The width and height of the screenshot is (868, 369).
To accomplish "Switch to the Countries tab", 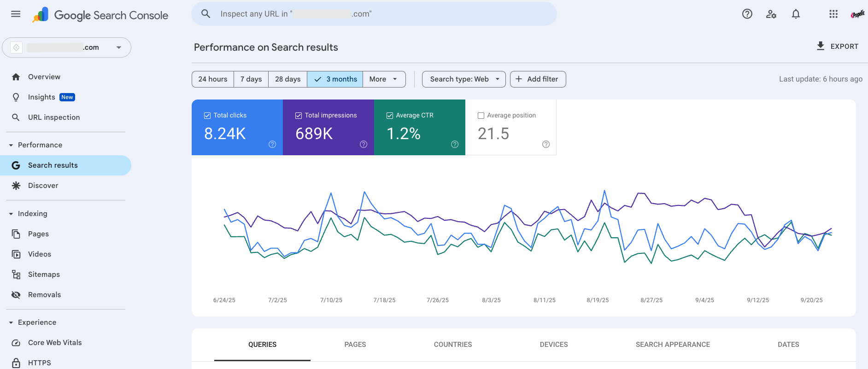I will pos(452,344).
